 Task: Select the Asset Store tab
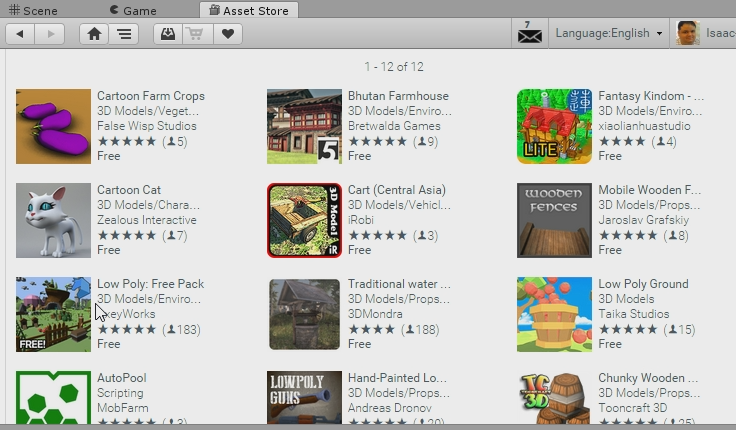(x=249, y=10)
